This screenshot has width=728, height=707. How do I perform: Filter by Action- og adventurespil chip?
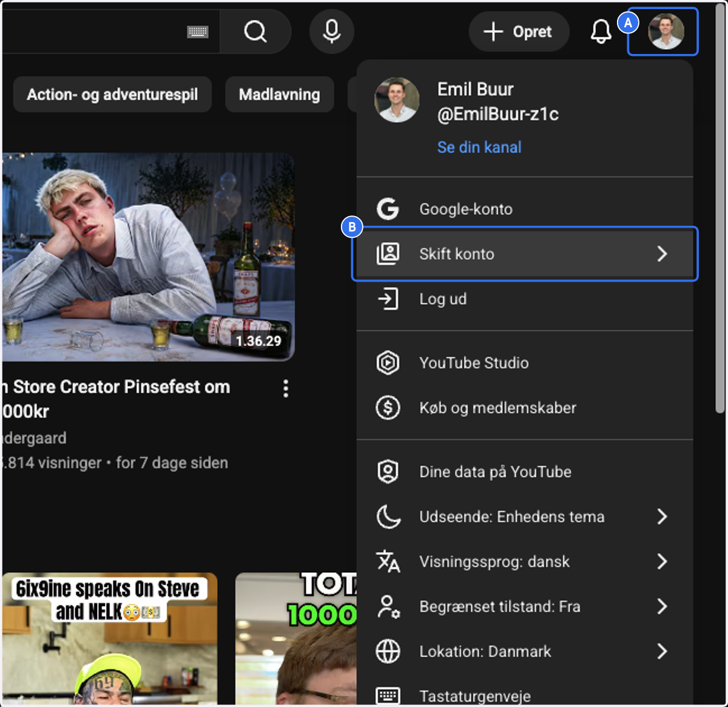[112, 95]
